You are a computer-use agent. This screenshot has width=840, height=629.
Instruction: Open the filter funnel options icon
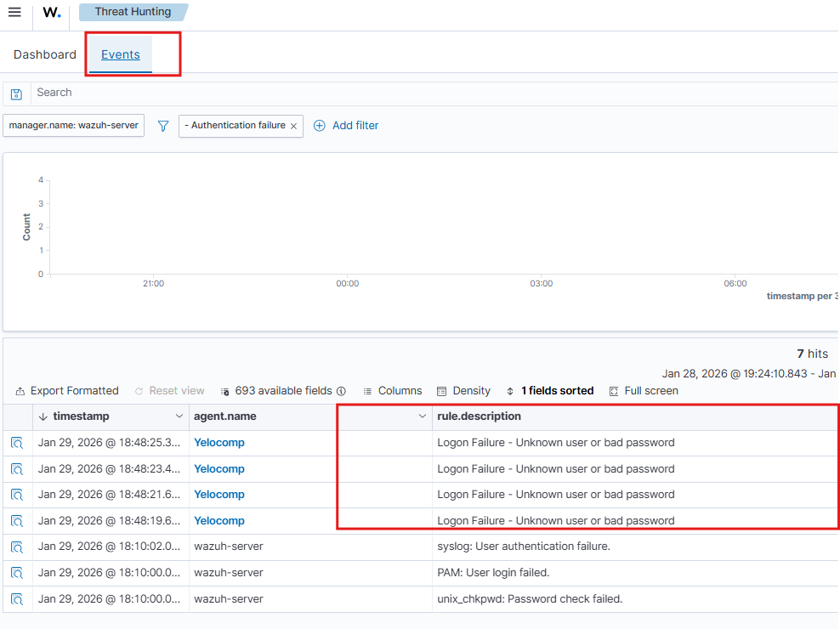point(163,126)
